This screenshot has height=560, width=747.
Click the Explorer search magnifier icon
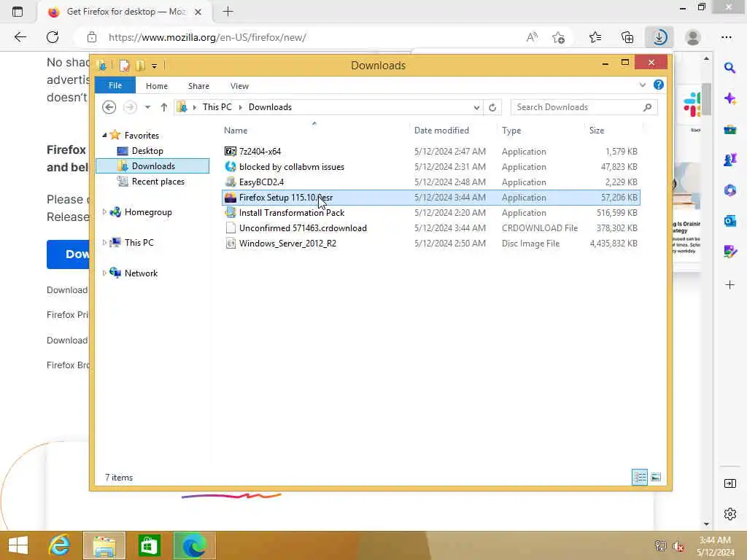point(647,107)
